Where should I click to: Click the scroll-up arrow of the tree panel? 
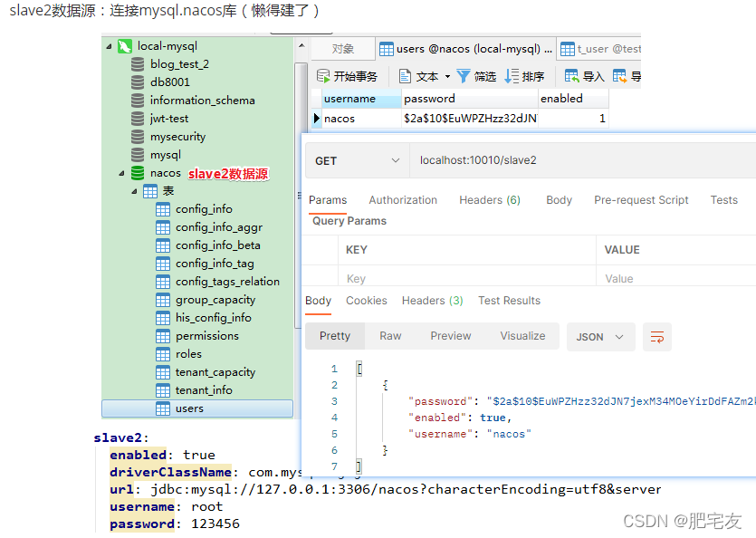[x=301, y=46]
